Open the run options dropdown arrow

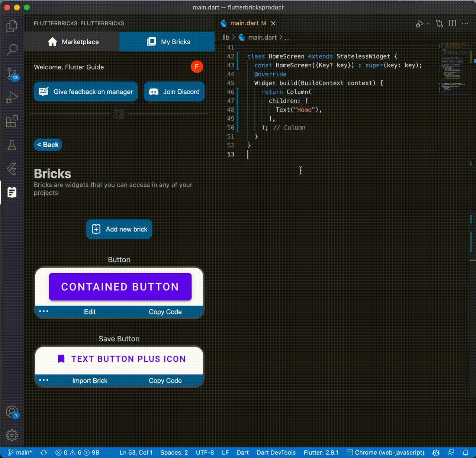[428, 23]
